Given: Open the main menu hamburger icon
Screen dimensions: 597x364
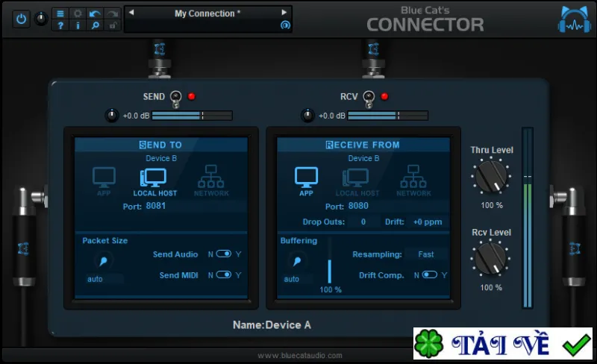Looking at the screenshot, I should 60,13.
